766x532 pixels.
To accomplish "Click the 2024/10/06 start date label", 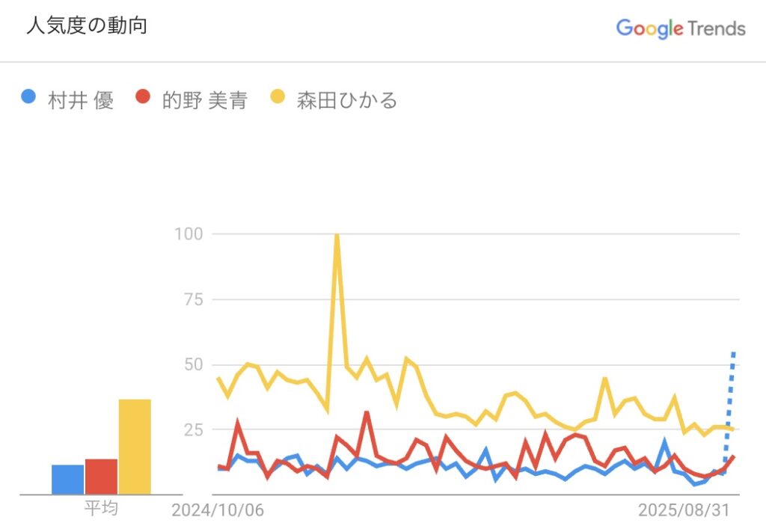I will click(x=218, y=510).
